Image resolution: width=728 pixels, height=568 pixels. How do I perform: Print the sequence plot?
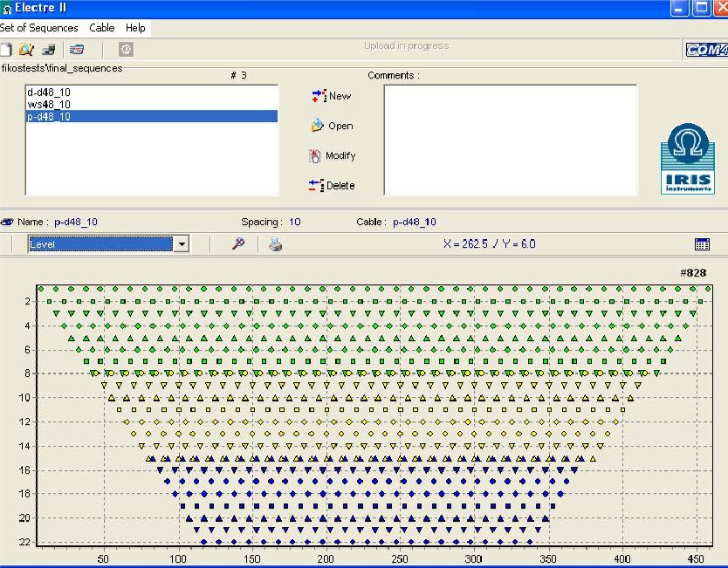[x=275, y=244]
